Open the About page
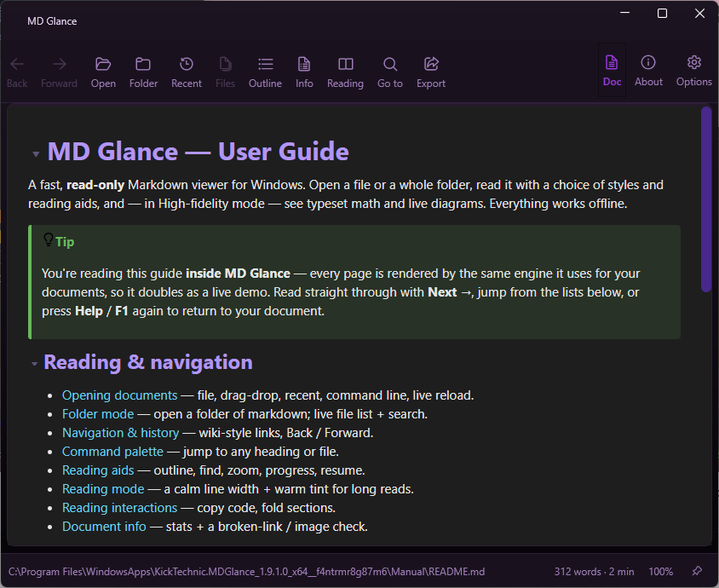 click(x=648, y=70)
